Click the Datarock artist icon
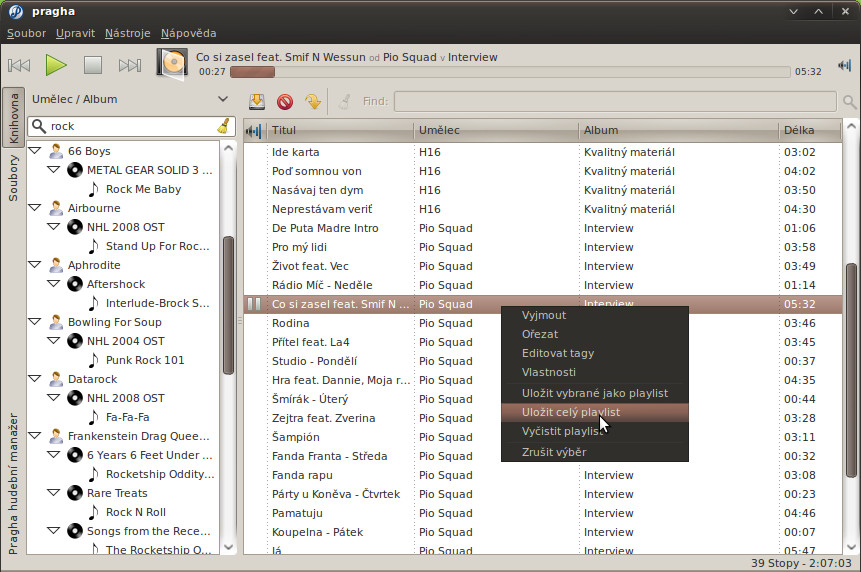 click(x=56, y=379)
